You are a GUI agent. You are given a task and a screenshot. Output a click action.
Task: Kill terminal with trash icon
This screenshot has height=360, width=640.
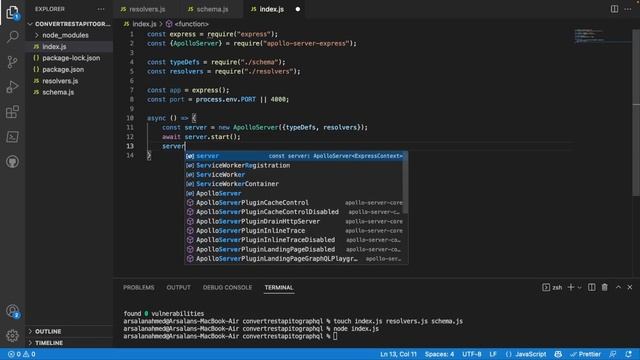coord(604,287)
